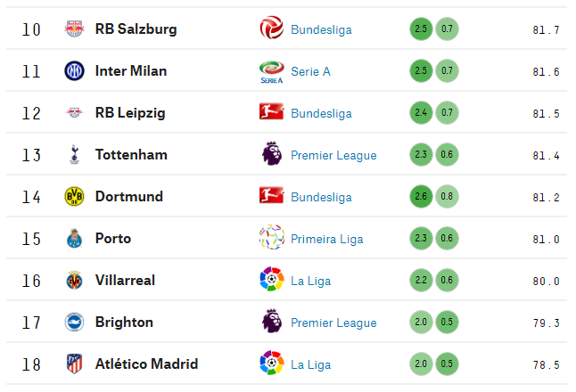Click the Inter Milan club crest
Viewport: 576px width, 392px height.
(x=74, y=71)
